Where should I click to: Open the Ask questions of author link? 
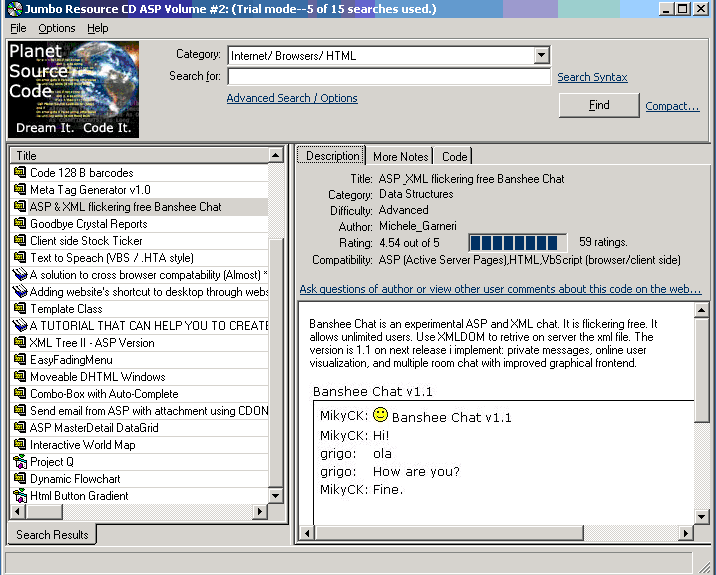[500, 289]
